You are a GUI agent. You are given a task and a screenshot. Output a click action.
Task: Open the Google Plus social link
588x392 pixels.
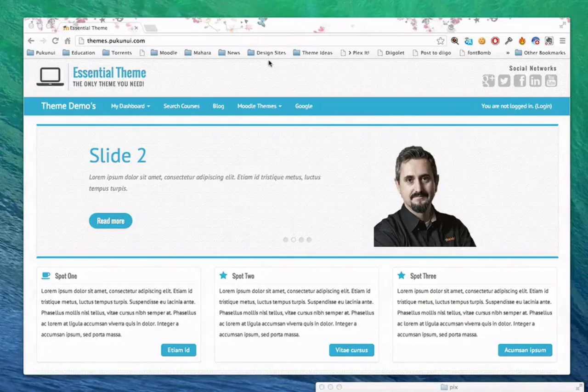(488, 81)
